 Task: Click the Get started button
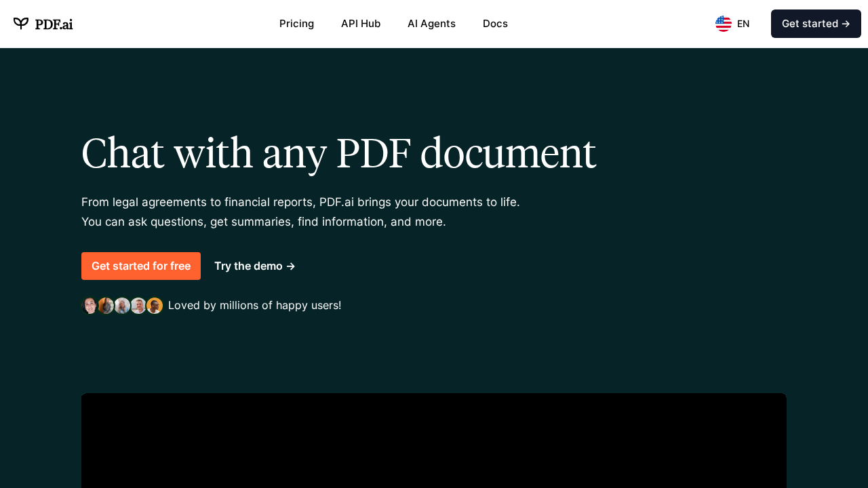pos(816,23)
